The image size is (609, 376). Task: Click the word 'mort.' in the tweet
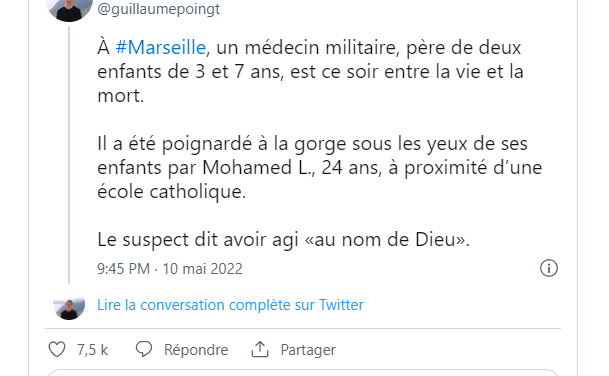point(120,96)
